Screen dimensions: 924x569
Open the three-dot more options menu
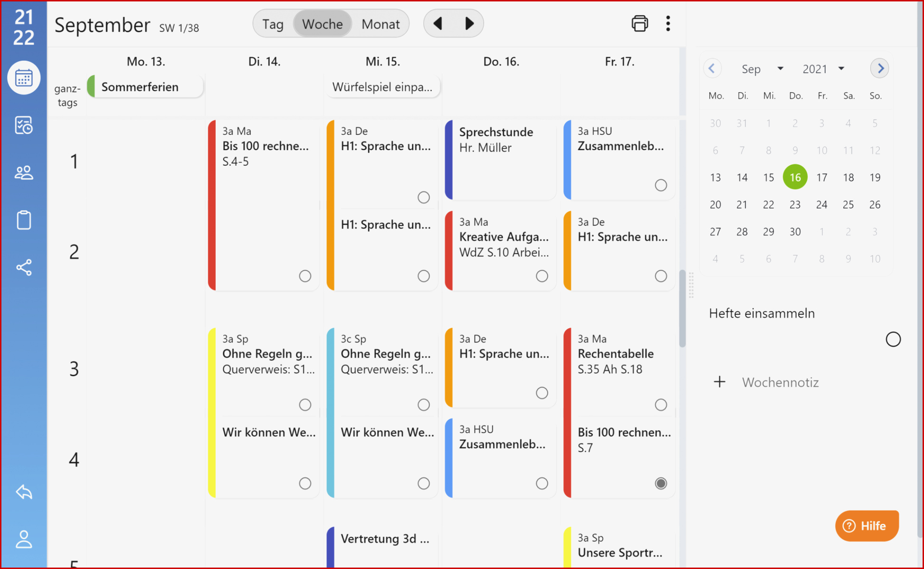click(x=668, y=23)
